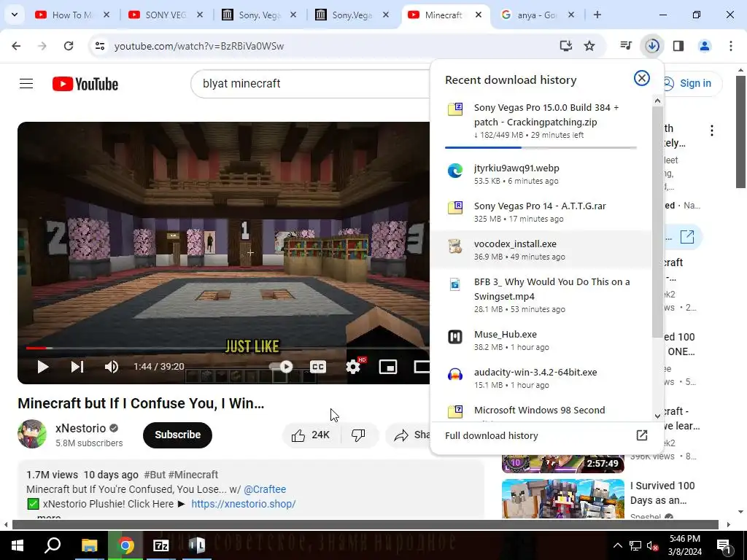
Task: Subscribe to the xNestorio channel
Action: (177, 435)
